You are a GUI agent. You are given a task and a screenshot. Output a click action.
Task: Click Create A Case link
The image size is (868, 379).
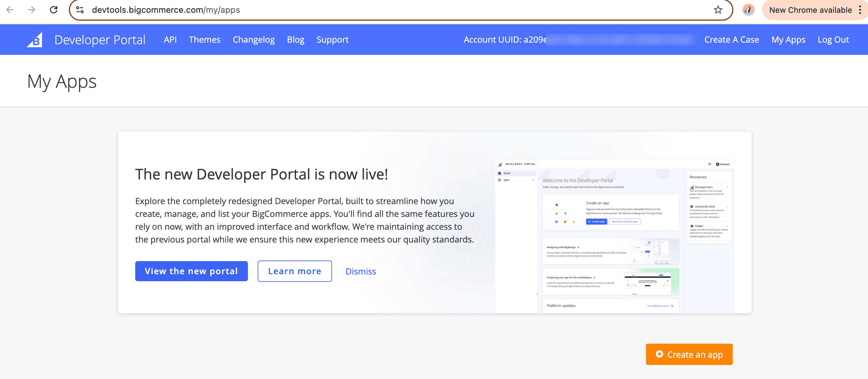tap(731, 39)
